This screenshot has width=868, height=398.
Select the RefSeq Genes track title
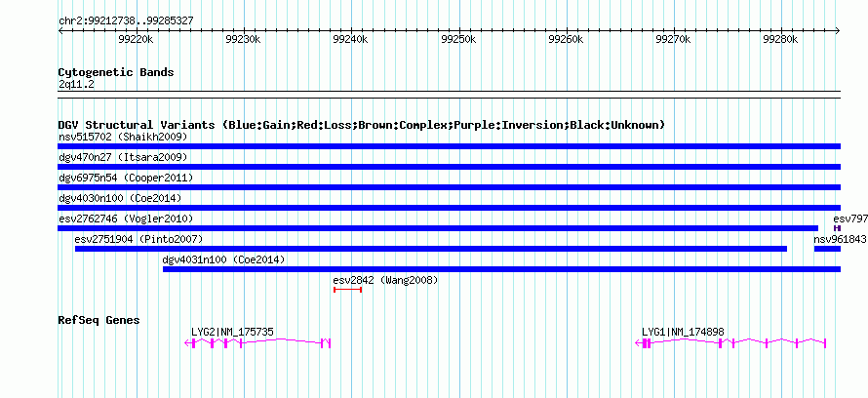click(x=99, y=320)
